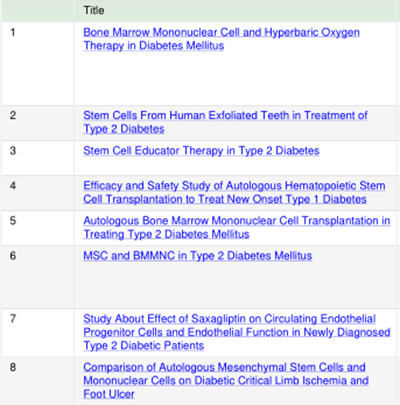The height and width of the screenshot is (405, 400).
Task: Select row number 8 cell
Action: (37, 381)
